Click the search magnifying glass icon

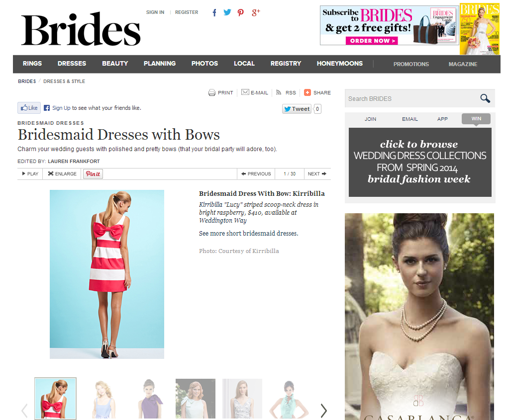pyautogui.click(x=485, y=98)
